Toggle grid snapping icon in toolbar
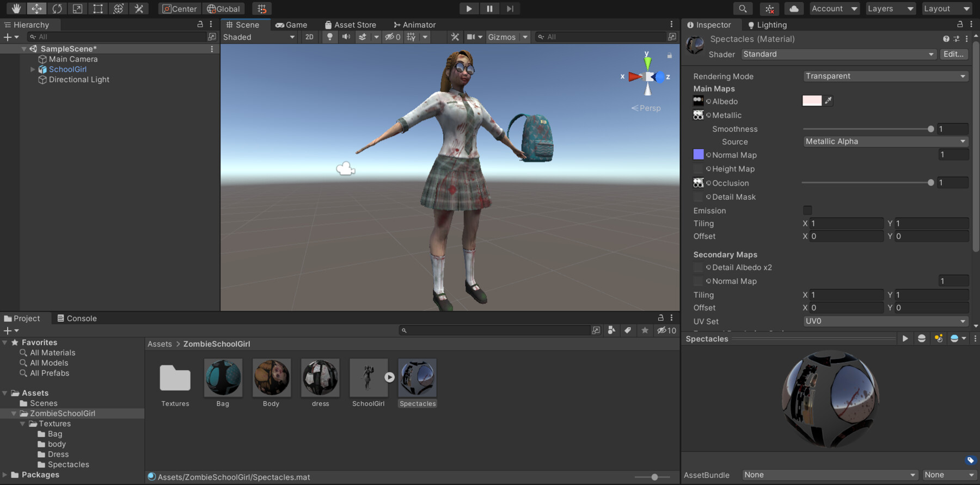Screen dimensions: 980x485 262,9
